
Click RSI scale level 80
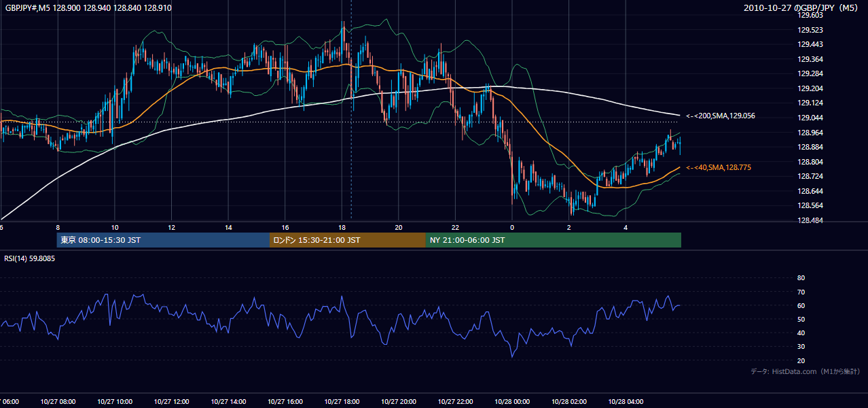pos(801,278)
